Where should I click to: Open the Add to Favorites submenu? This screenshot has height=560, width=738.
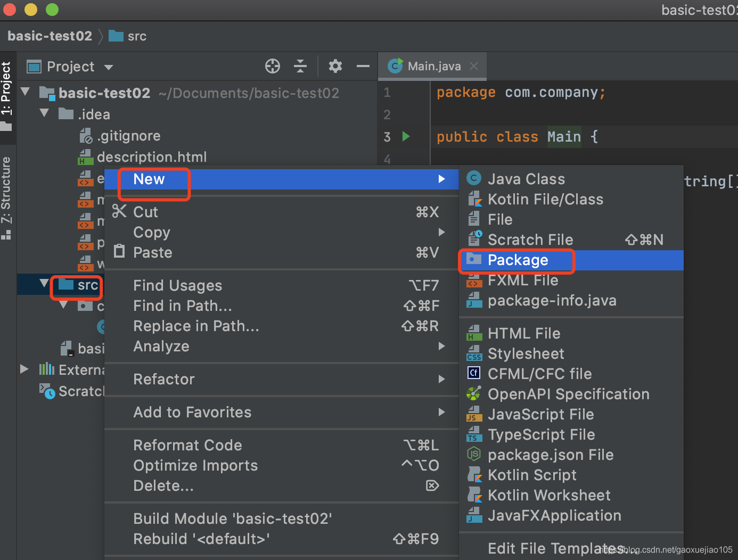pyautogui.click(x=281, y=412)
